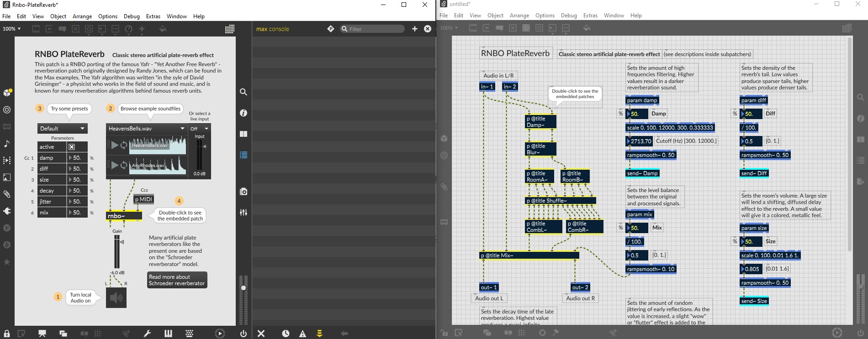Close the max console with the circled X
Viewport: 868px width, 339px height.
pos(428,29)
